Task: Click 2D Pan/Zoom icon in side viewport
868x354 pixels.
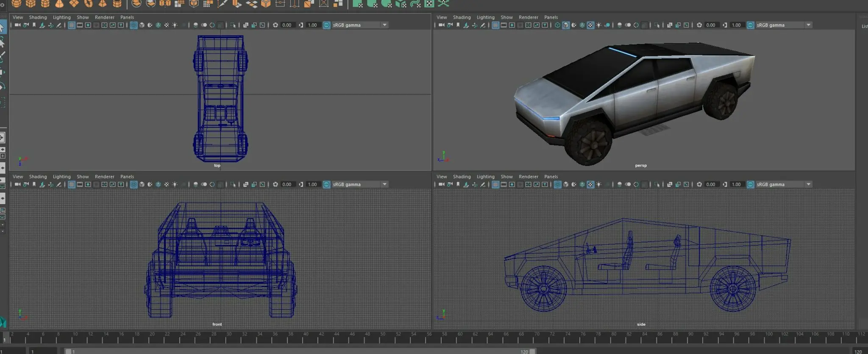Action: point(474,184)
